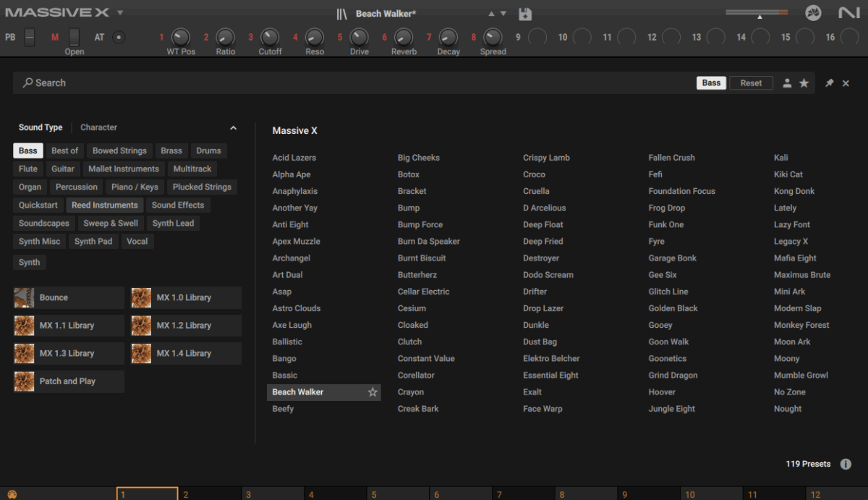868x500 pixels.
Task: Click the orange icon at bottom-left footer
Action: [x=12, y=495]
